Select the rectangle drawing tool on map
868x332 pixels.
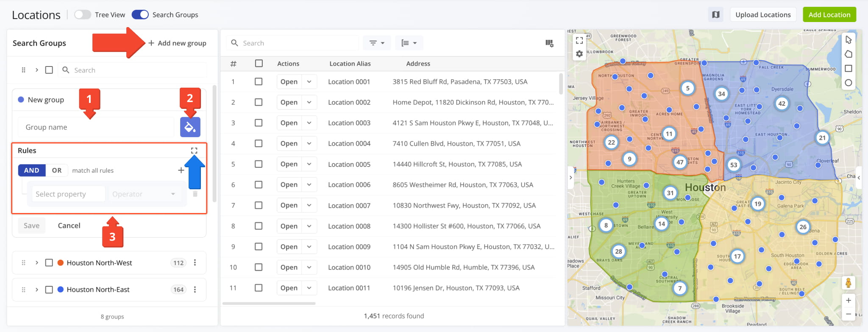(849, 69)
